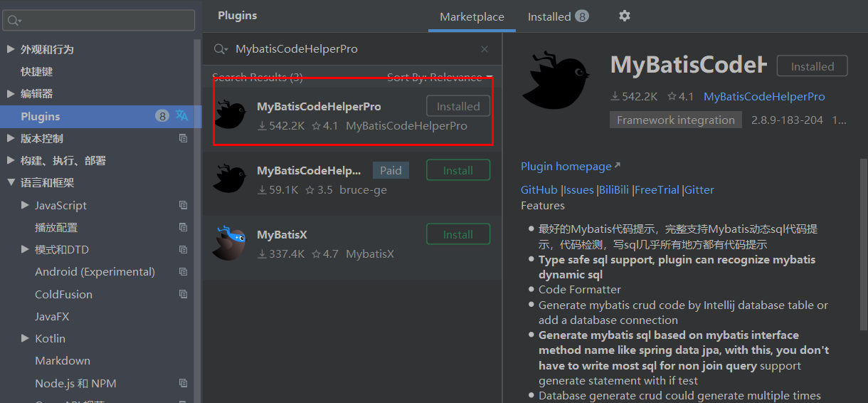
Task: Click the settings search magnifier icon in sidebar
Action: coord(14,21)
